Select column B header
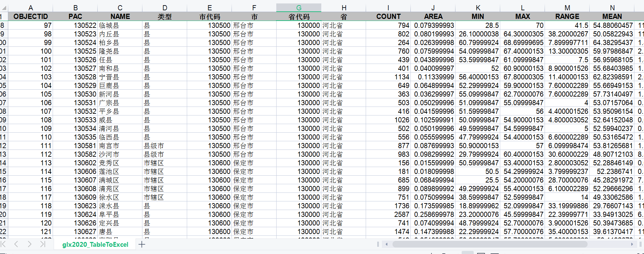644x254 pixels. pyautogui.click(x=75, y=8)
